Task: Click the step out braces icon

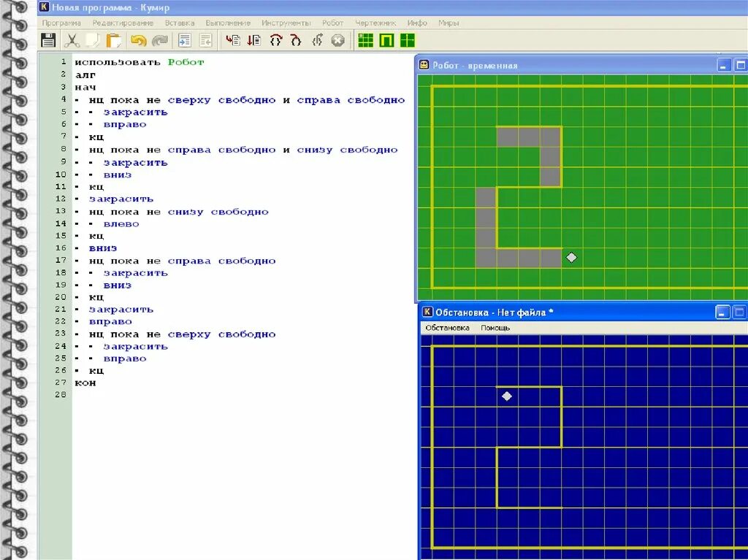Action: tap(317, 41)
